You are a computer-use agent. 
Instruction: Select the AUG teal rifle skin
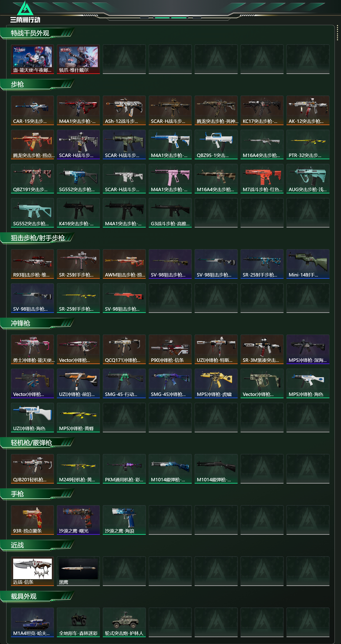coord(308,178)
